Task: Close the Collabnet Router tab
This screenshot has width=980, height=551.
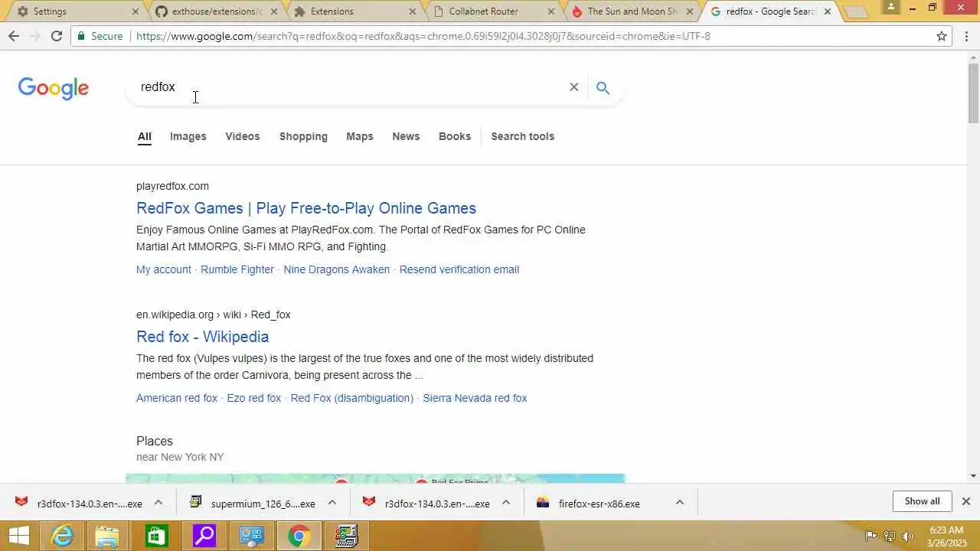Action: coord(551,11)
